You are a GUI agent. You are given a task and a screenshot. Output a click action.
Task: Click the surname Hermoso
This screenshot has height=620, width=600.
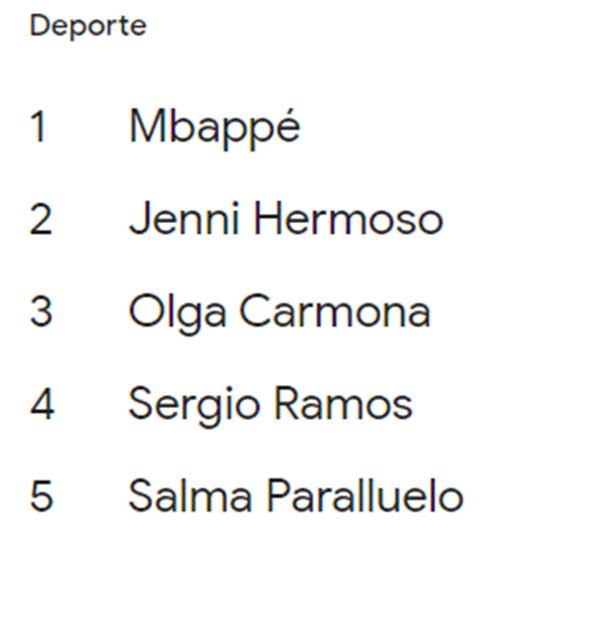pyautogui.click(x=347, y=219)
